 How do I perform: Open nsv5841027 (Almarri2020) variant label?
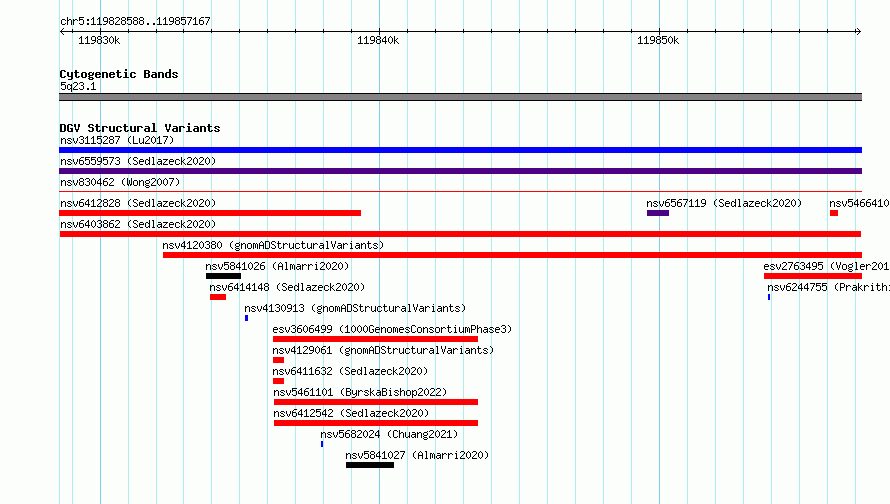(x=417, y=455)
